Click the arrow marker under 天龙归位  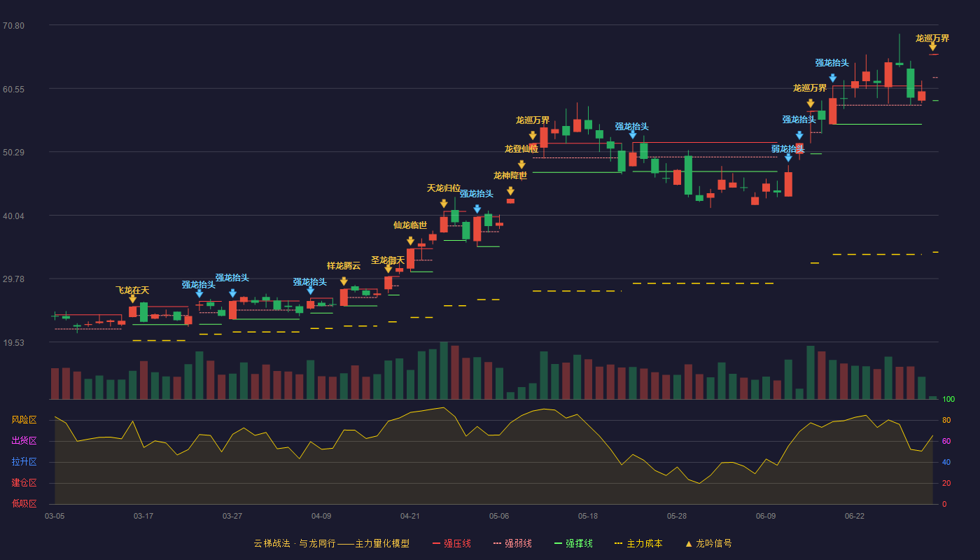point(444,204)
